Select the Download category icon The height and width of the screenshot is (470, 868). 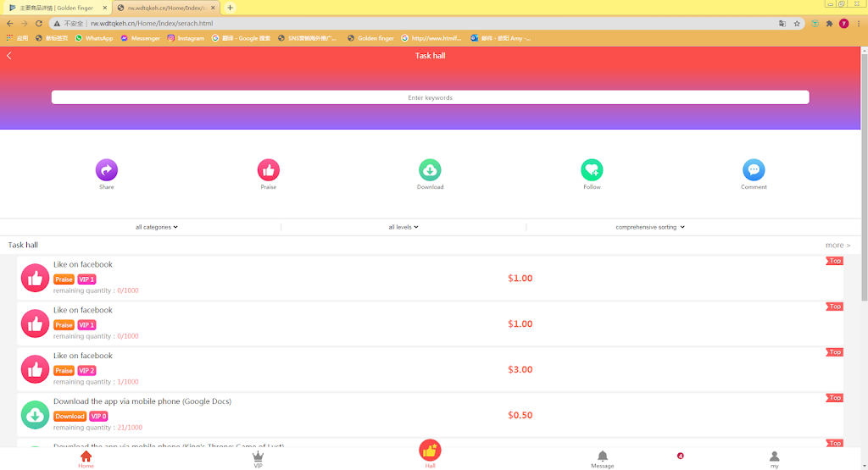[430, 169]
